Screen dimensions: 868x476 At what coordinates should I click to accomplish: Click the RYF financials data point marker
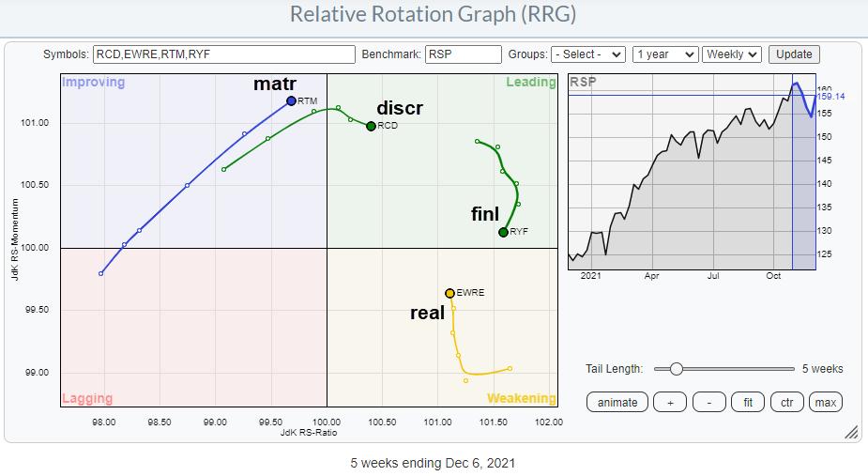point(504,232)
